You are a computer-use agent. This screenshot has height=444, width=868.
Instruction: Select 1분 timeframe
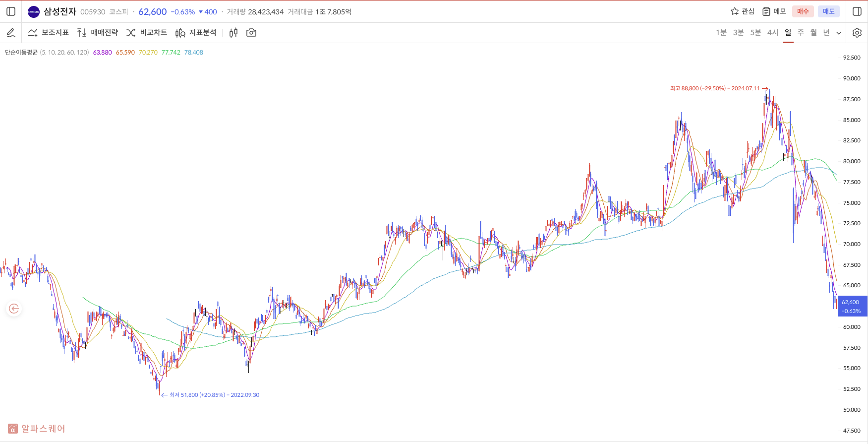[721, 33]
